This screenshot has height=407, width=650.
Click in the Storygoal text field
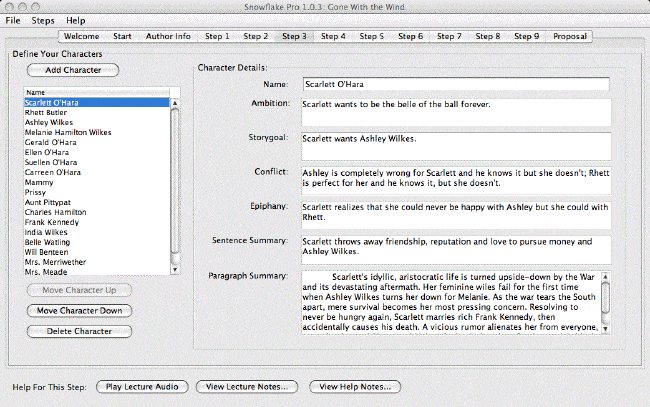[456, 146]
